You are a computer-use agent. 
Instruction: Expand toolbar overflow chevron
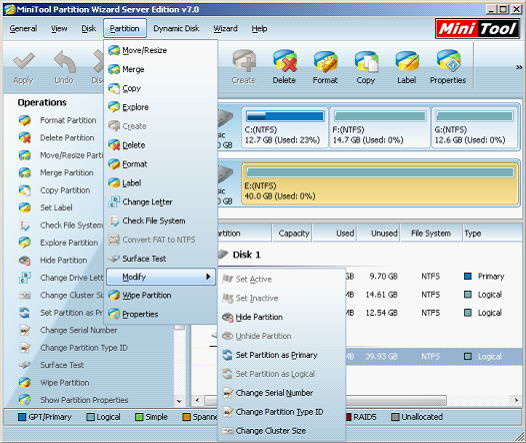pyautogui.click(x=519, y=67)
